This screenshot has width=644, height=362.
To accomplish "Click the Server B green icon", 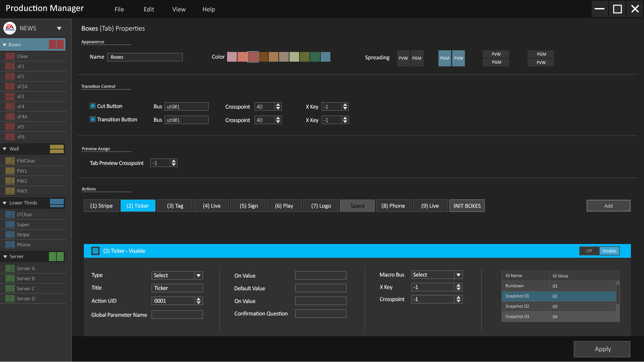I will 10,279.
